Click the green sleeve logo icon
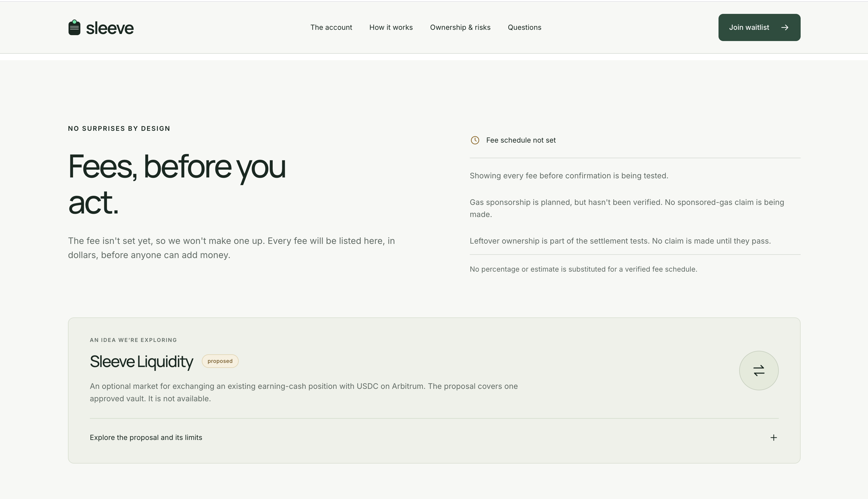 point(74,27)
